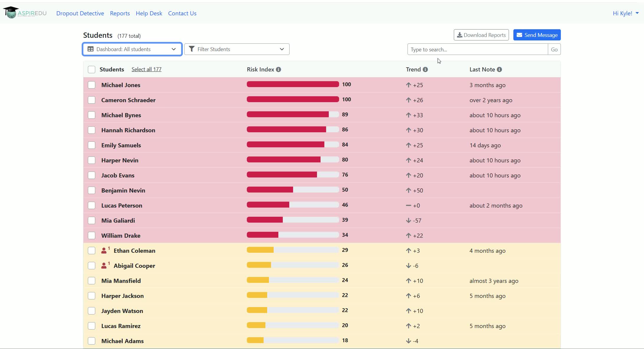Click the up-arrow trend icon for Cameron Schraeder
This screenshot has width=644, height=349.
[x=408, y=100]
